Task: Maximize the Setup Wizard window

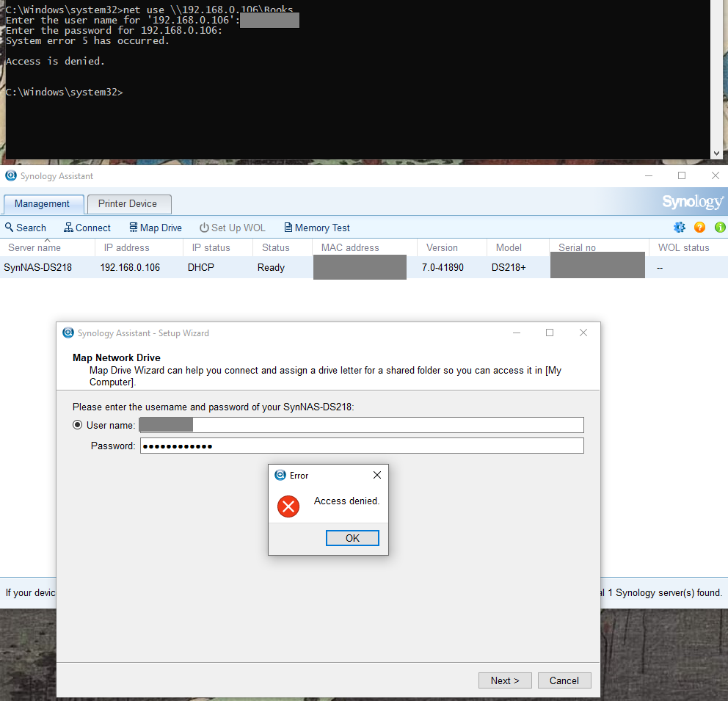Action: [x=550, y=333]
